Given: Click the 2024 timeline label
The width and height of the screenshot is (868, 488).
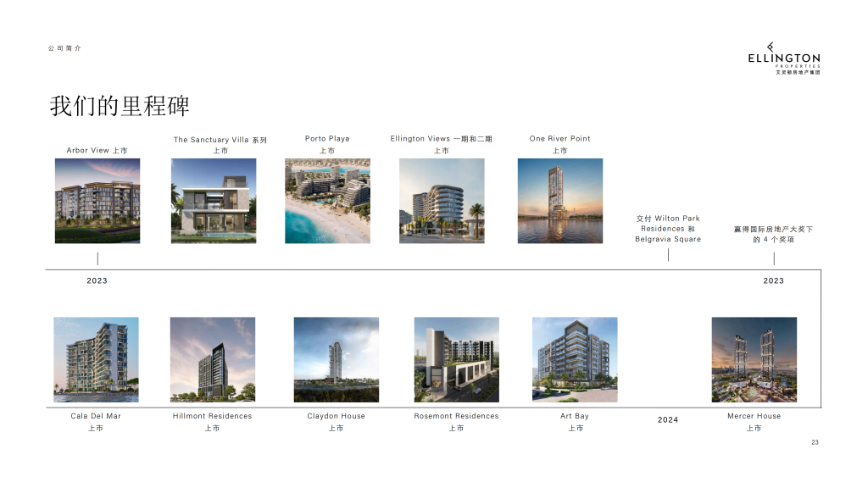Looking at the screenshot, I should (x=668, y=420).
